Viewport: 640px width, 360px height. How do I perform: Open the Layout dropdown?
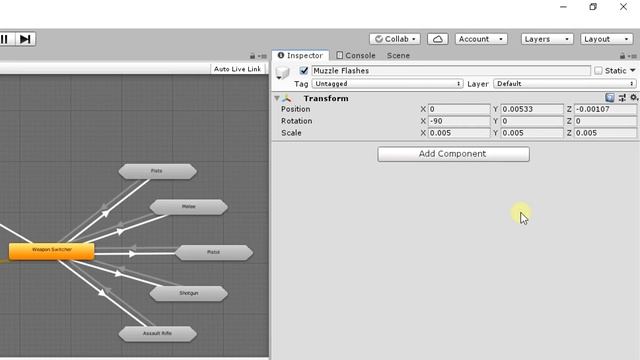tap(607, 39)
